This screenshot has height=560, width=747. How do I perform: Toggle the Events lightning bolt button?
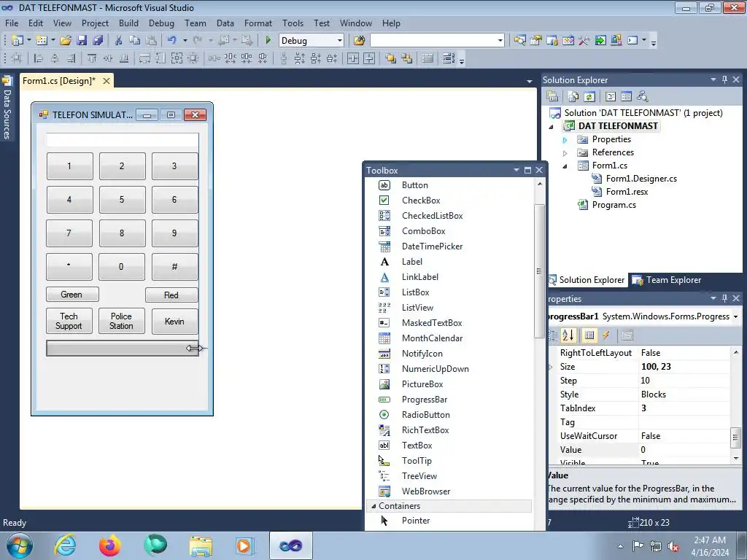[x=606, y=335]
